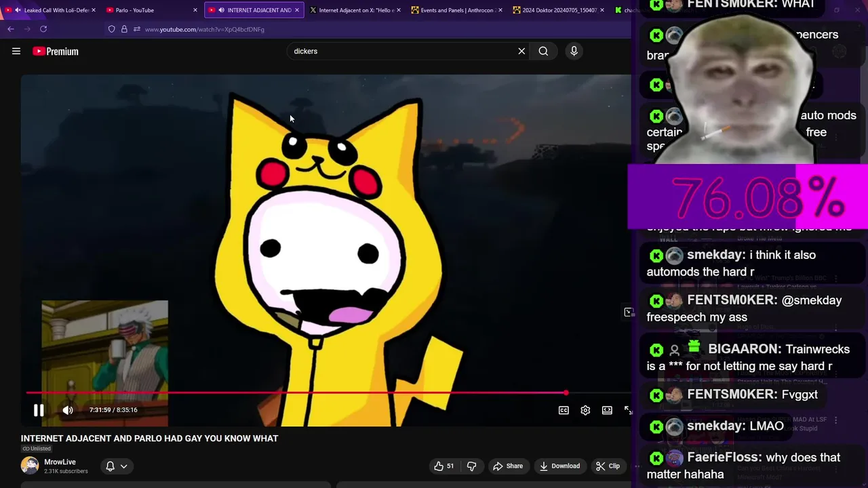The height and width of the screenshot is (488, 868).
Task: Grab the red scrubber dot on the timeline
Action: coord(566,392)
